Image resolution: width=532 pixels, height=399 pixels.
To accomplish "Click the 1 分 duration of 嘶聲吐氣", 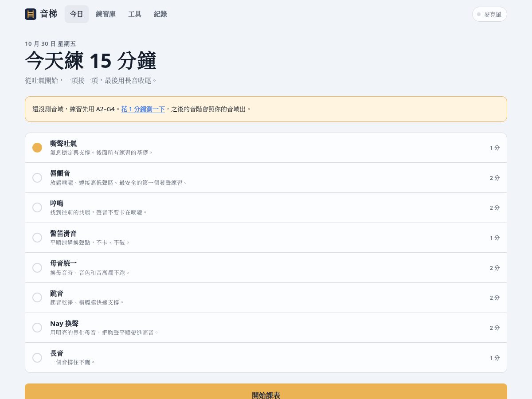I will 495,148.
